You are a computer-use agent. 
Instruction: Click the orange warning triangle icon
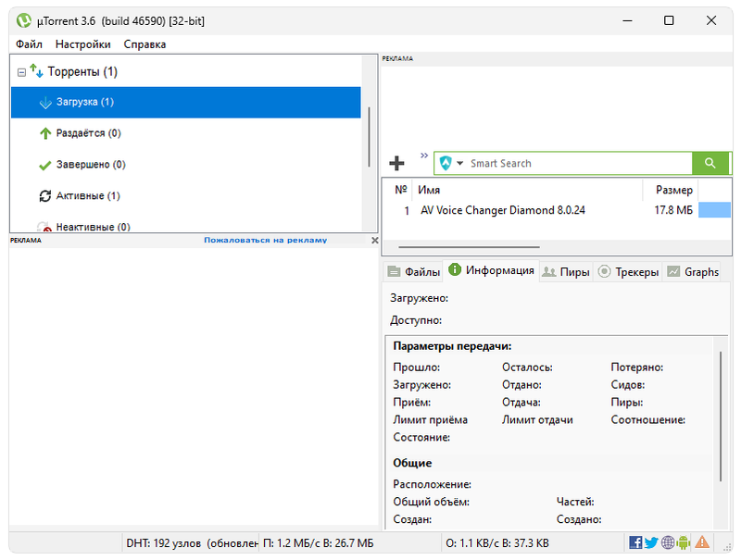[x=703, y=542]
